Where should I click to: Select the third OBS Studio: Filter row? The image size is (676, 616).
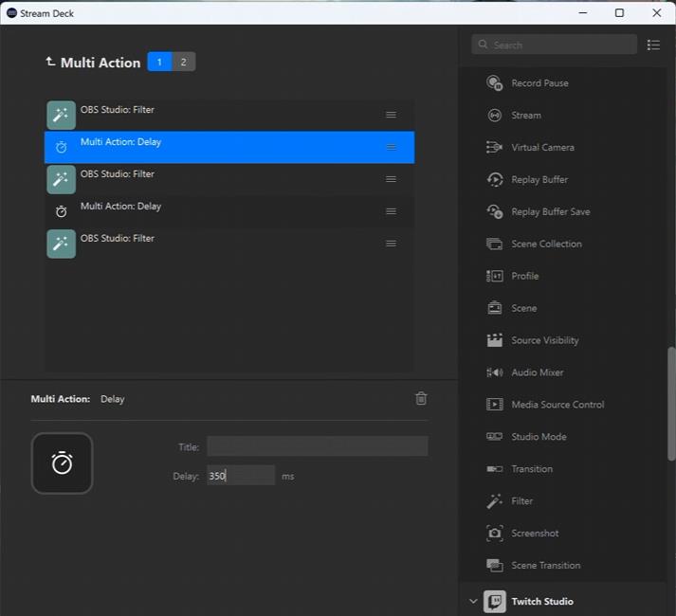tap(229, 244)
